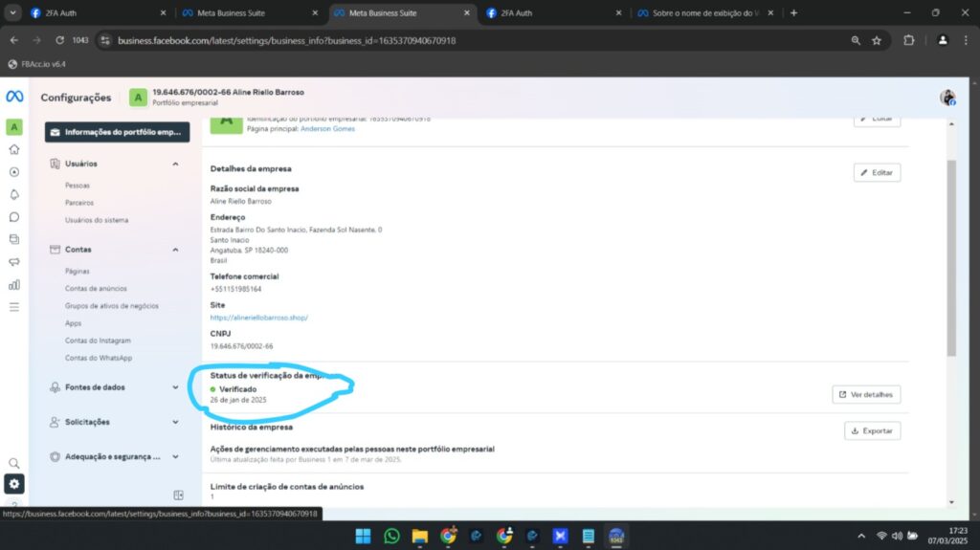Image resolution: width=980 pixels, height=550 pixels.
Task: Click the search magnifier in left rail
Action: (13, 463)
